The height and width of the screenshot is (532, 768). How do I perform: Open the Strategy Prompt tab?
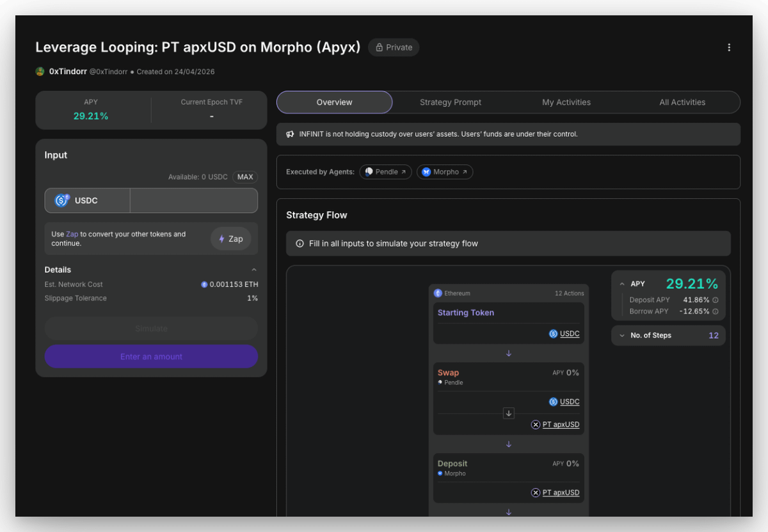pos(451,102)
